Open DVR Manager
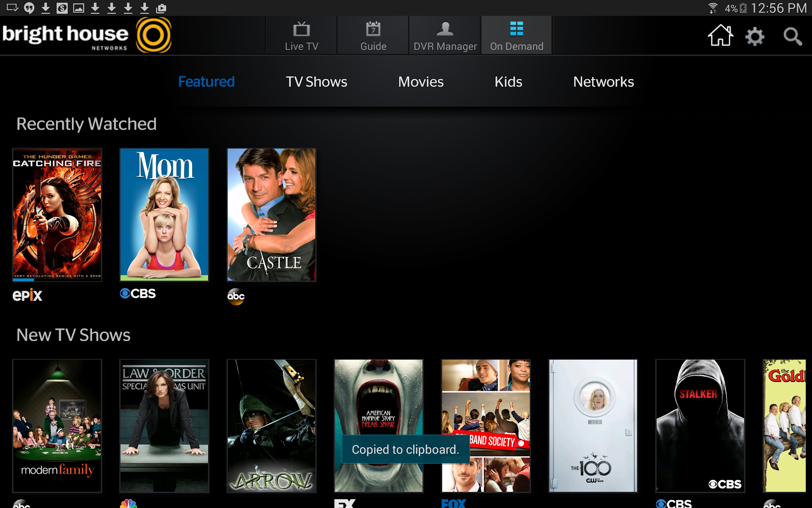Viewport: 812px width, 508px height. (445, 36)
